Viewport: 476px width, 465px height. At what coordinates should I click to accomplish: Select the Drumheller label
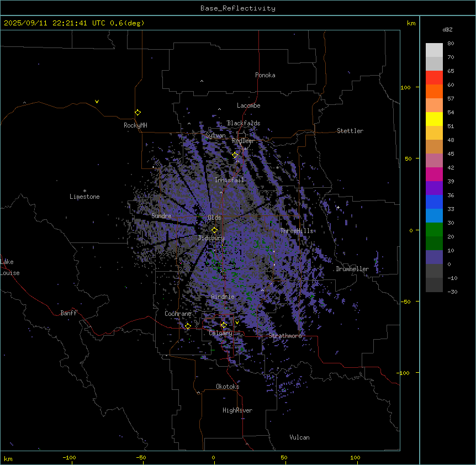(x=352, y=269)
